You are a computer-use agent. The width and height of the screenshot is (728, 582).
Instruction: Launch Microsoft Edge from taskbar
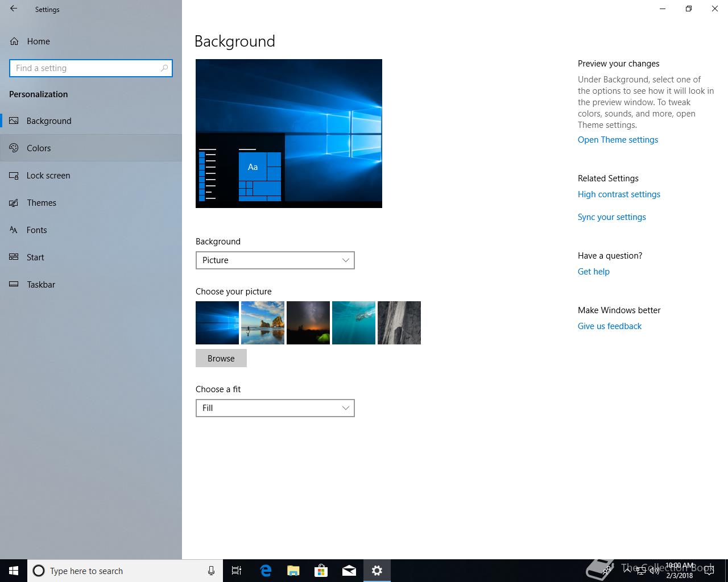[x=266, y=571]
